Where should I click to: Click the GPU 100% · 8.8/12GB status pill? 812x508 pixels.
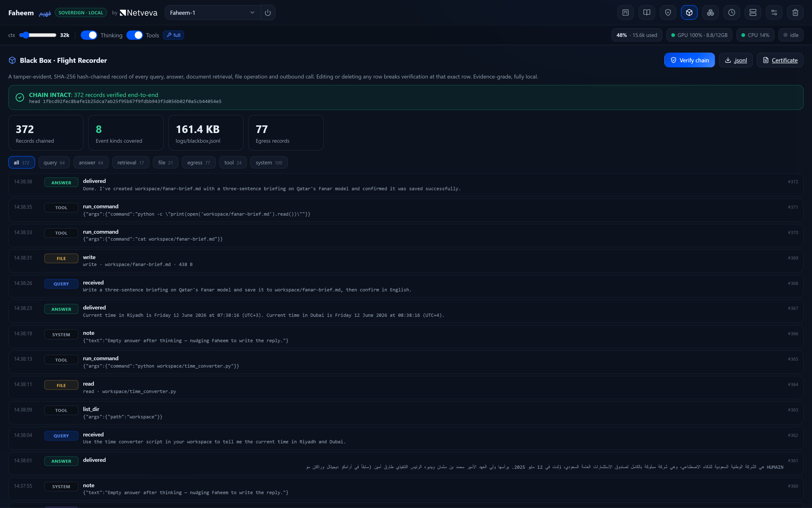tap(699, 35)
